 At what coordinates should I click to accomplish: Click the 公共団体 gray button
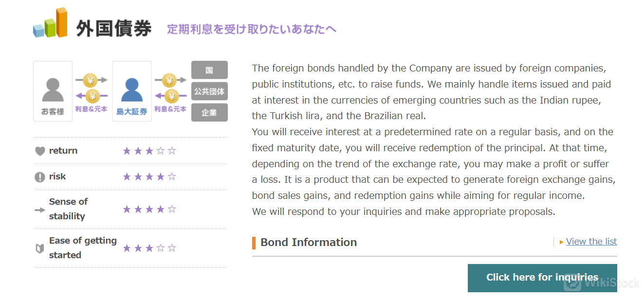[209, 91]
